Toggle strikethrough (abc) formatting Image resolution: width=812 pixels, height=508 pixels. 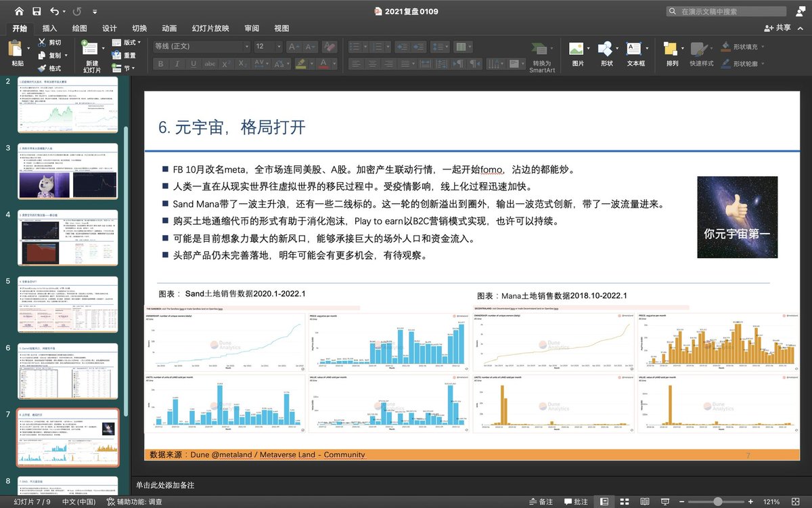[210, 64]
